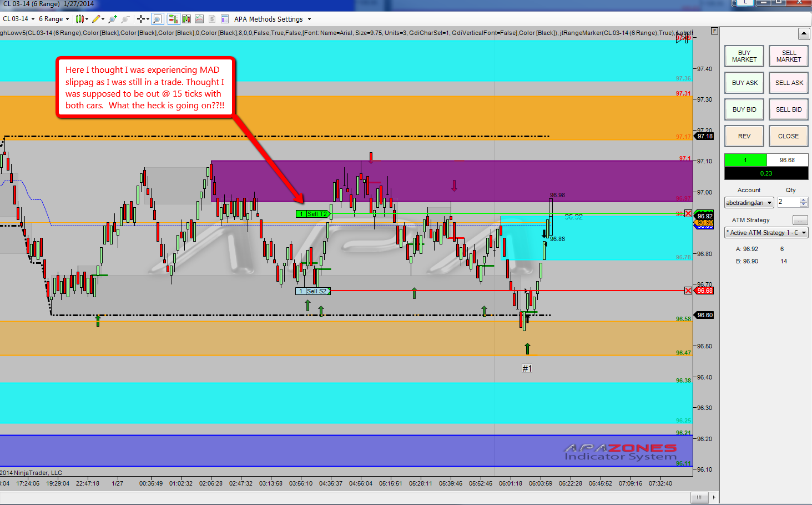Click the REV reverse position button
Viewport: 812px width, 505px height.
(744, 136)
